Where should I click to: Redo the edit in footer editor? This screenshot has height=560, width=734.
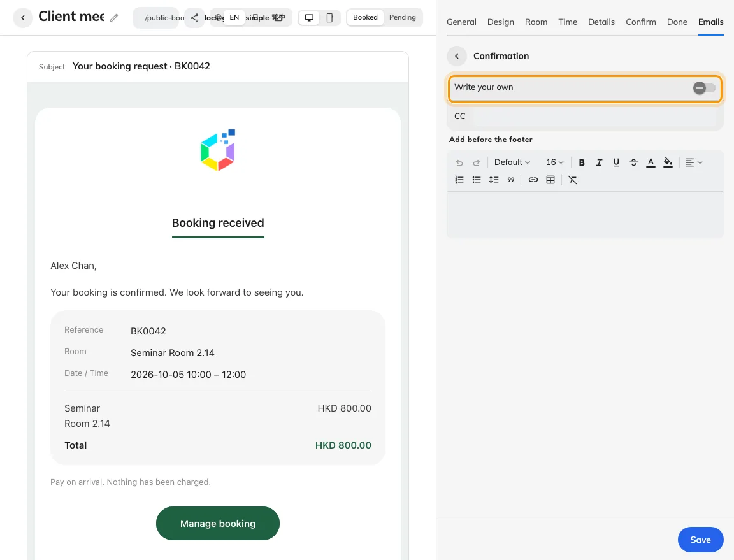pos(477,162)
